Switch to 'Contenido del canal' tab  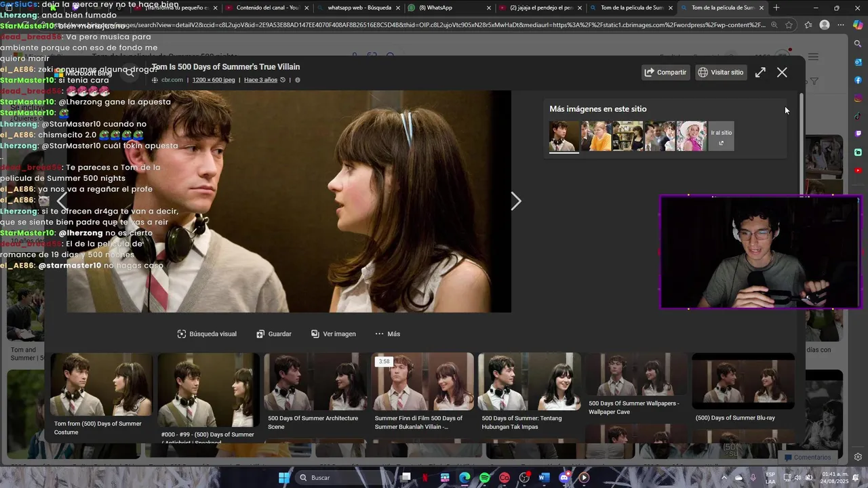pyautogui.click(x=267, y=7)
